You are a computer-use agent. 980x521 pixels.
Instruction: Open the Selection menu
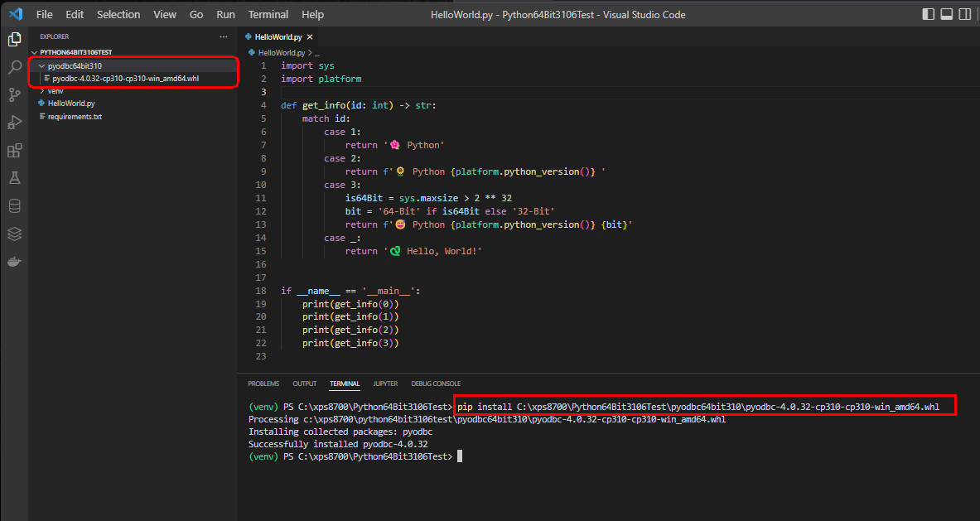pos(118,14)
